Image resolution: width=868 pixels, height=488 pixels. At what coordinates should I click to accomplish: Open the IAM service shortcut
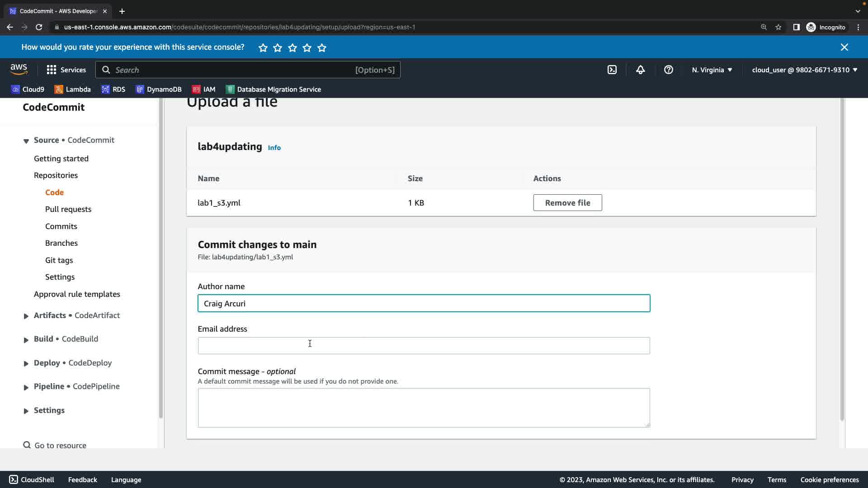pyautogui.click(x=203, y=89)
